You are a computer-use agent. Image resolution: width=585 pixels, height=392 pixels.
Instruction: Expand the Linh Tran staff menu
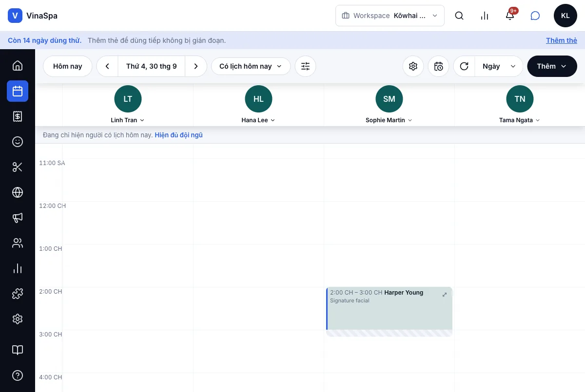pyautogui.click(x=128, y=120)
